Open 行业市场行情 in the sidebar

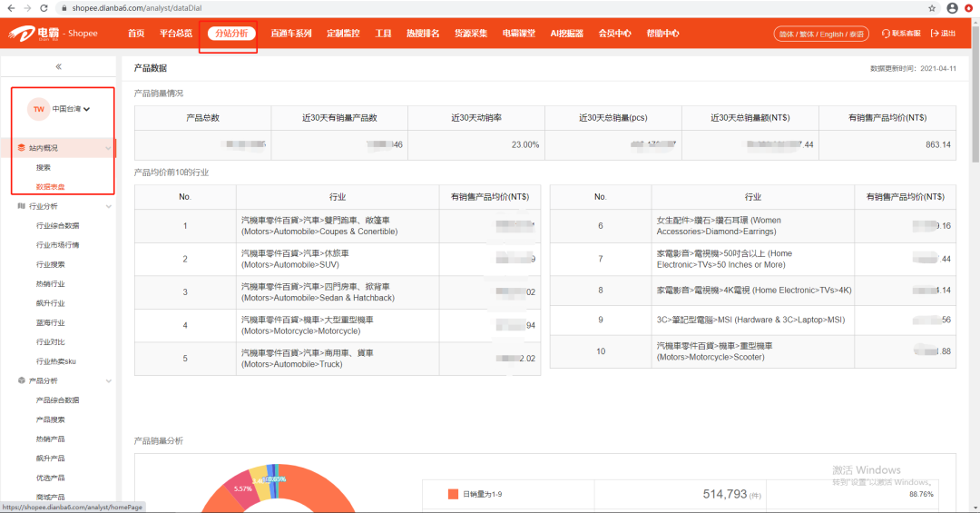click(x=57, y=244)
